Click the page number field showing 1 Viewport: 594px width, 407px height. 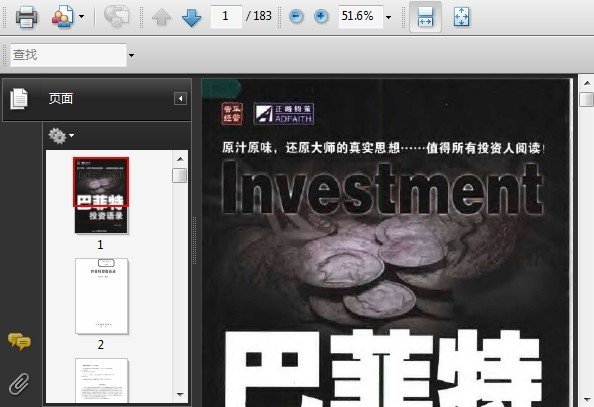click(226, 16)
